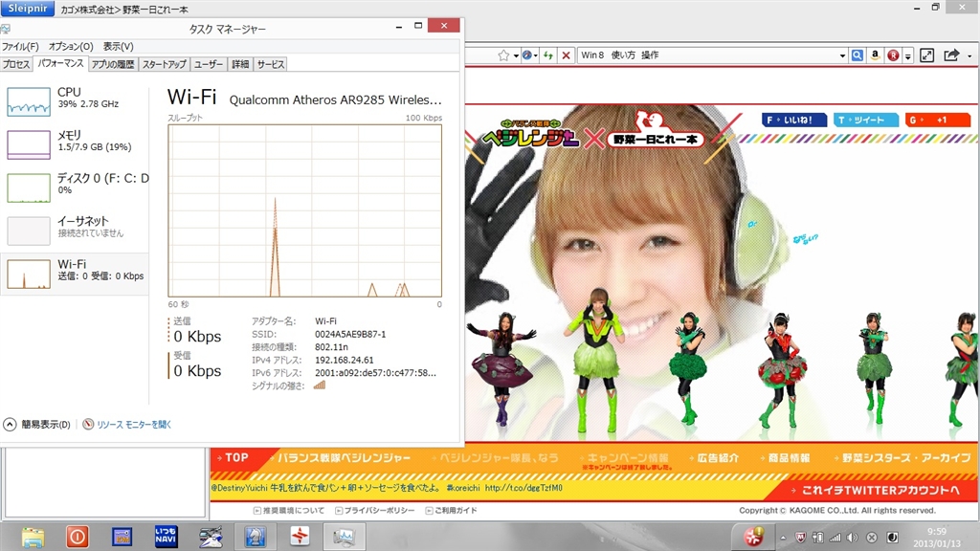Open the スタートアップ tab
980x551 pixels.
[164, 64]
